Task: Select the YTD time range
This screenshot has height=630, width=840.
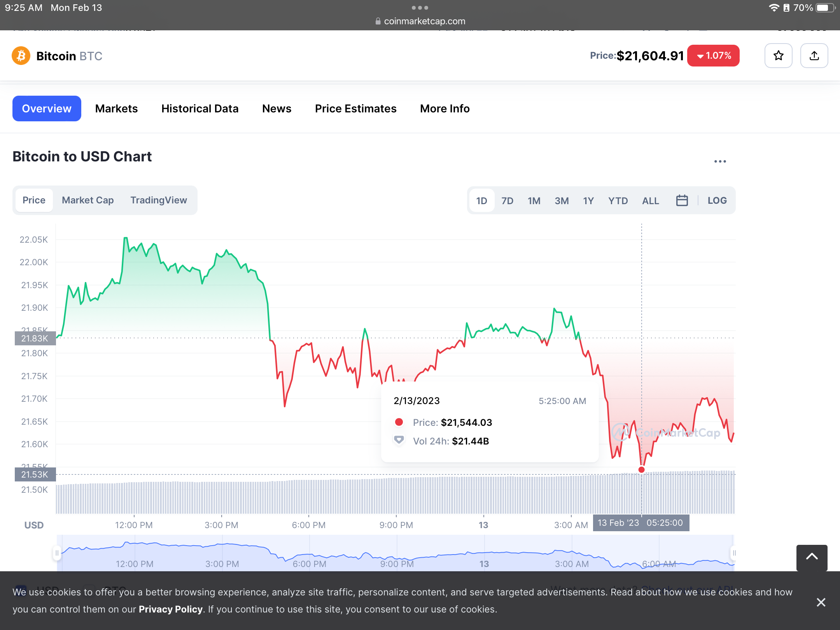Action: 618,201
